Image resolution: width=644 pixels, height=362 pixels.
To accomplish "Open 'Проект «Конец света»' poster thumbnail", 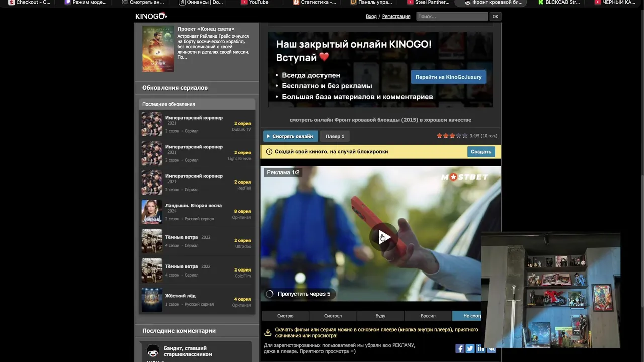I will click(x=158, y=49).
